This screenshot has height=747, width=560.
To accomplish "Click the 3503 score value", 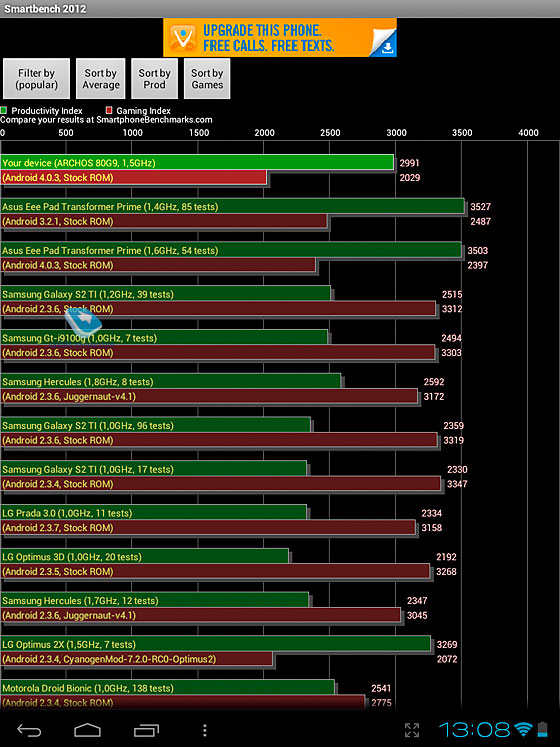I will [x=478, y=251].
